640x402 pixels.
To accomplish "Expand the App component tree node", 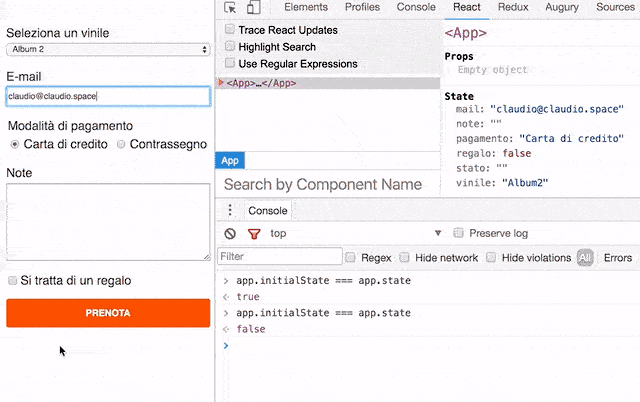I will pos(221,84).
